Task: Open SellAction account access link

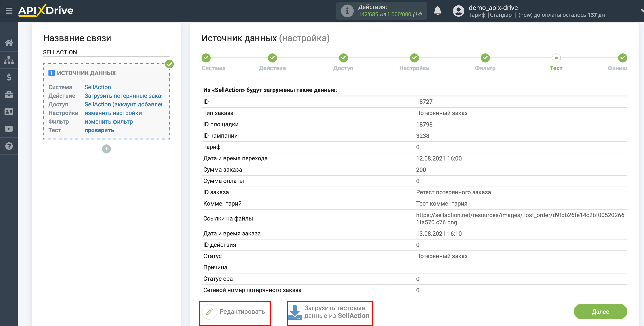Action: click(123, 104)
